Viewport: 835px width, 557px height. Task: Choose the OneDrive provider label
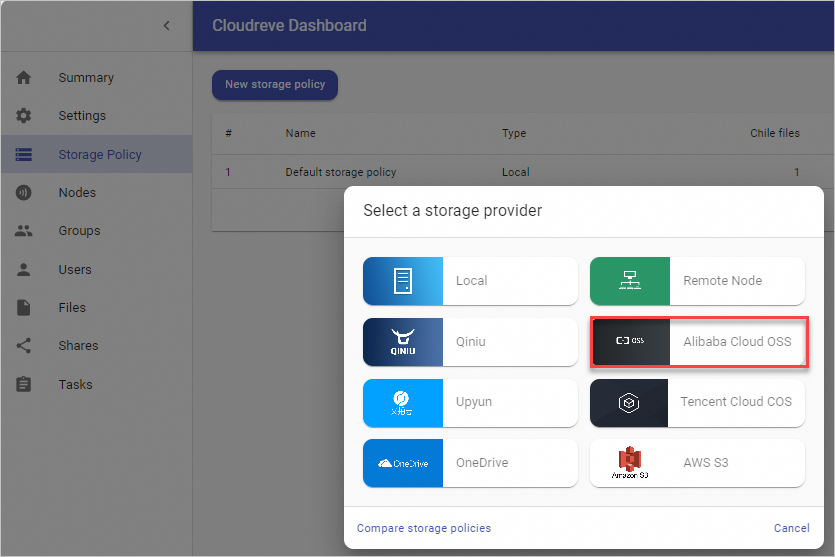[482, 463]
